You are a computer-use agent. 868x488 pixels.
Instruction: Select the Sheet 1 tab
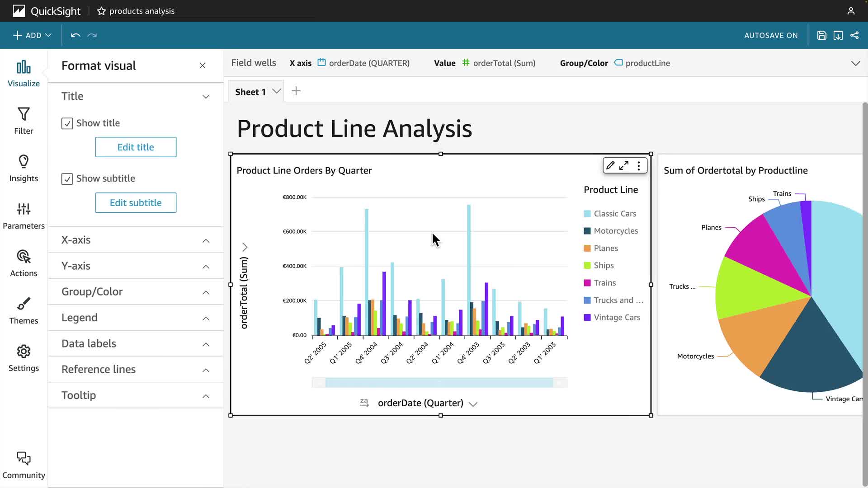[250, 92]
